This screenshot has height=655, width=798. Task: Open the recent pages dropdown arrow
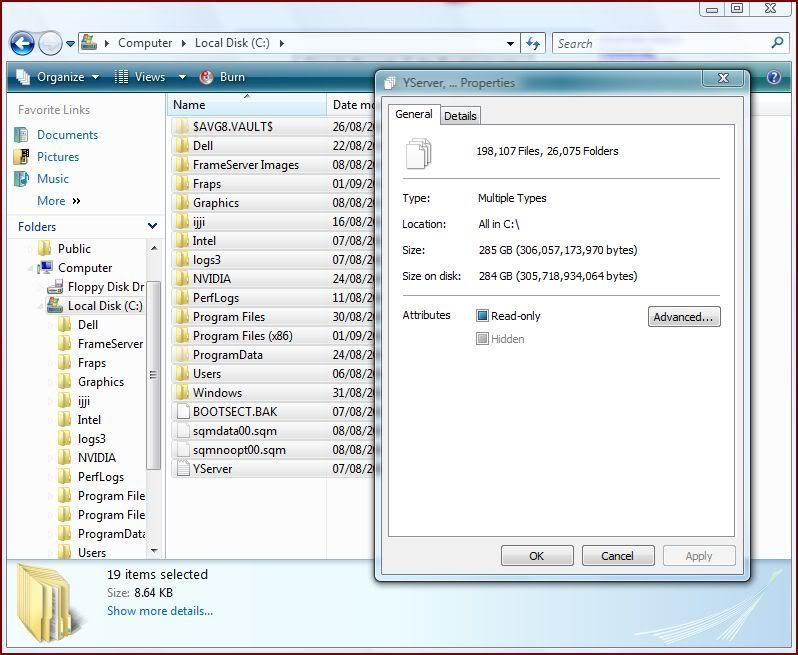click(x=70, y=44)
